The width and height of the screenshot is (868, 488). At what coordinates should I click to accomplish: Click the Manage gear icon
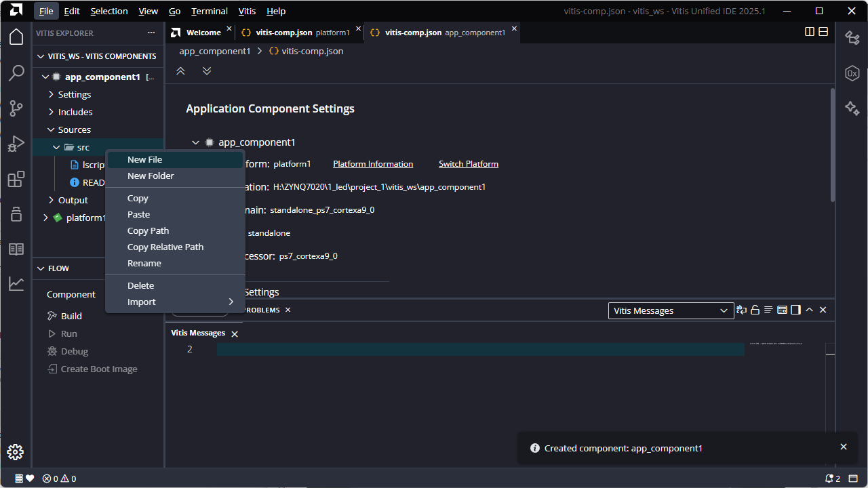16,452
